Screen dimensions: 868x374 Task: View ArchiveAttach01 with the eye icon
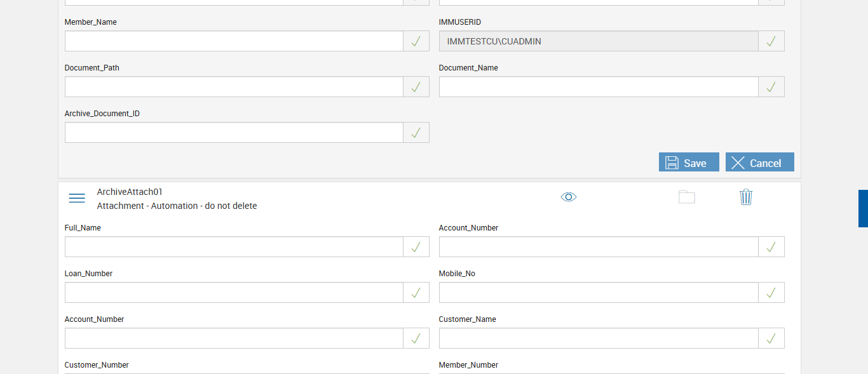pyautogui.click(x=569, y=197)
